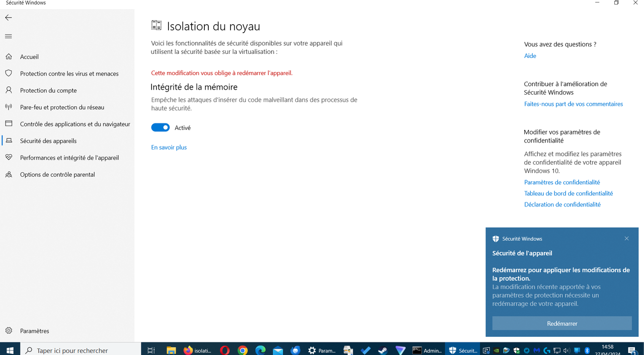Image resolution: width=644 pixels, height=355 pixels.
Task: Open Thunderbird from taskbar
Action: (295, 350)
